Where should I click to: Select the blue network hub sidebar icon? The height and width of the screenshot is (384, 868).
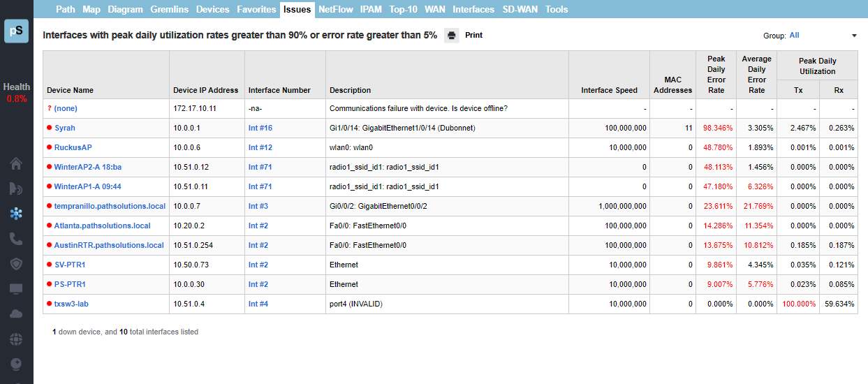(16, 214)
